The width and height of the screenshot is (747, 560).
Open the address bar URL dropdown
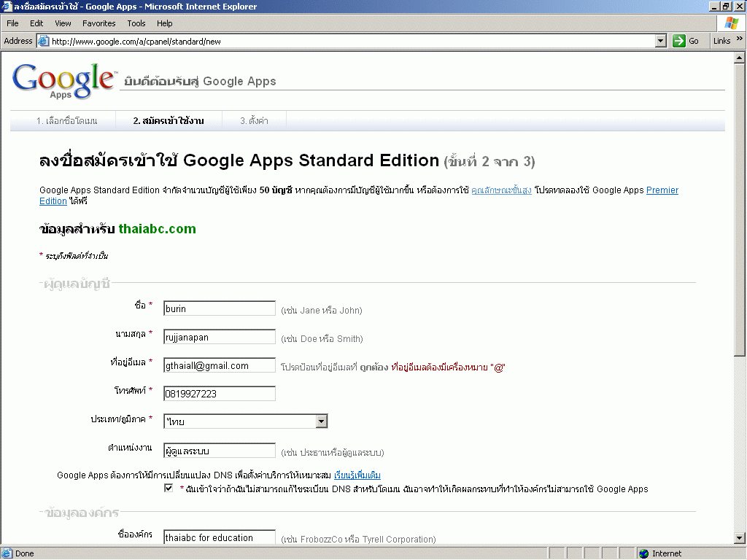[x=661, y=42]
